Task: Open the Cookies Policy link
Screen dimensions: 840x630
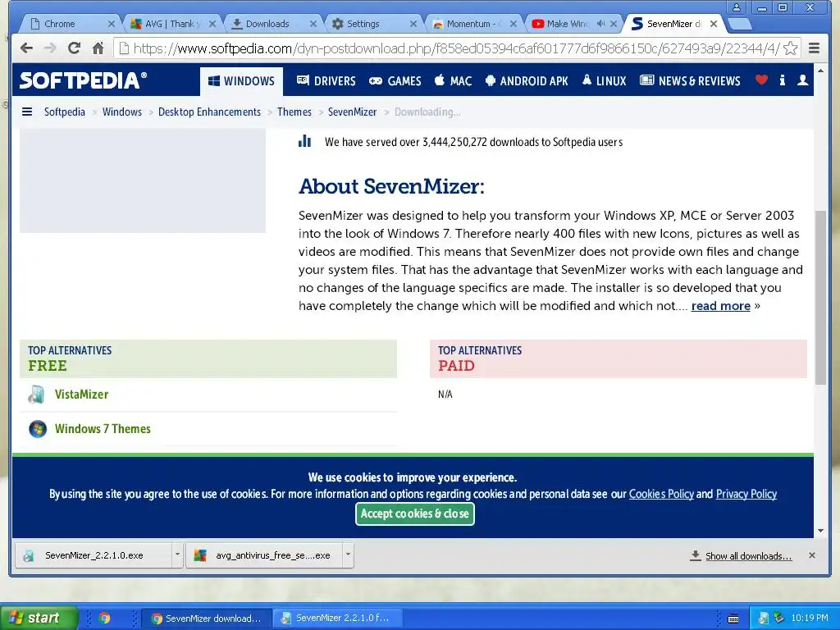Action: [661, 494]
